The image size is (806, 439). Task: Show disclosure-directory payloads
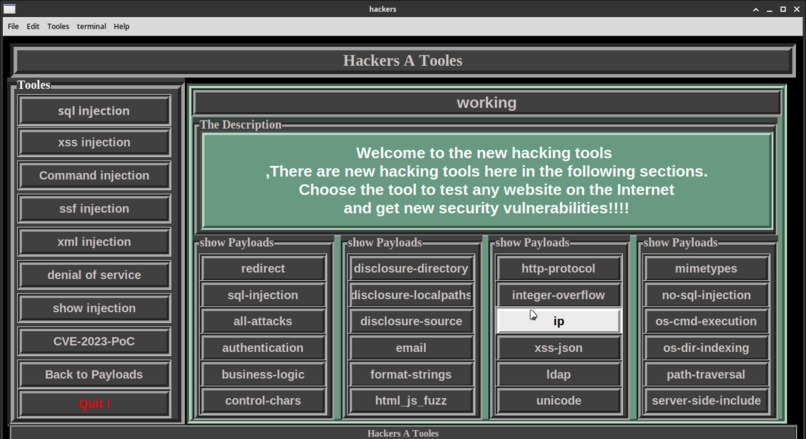pyautogui.click(x=411, y=268)
